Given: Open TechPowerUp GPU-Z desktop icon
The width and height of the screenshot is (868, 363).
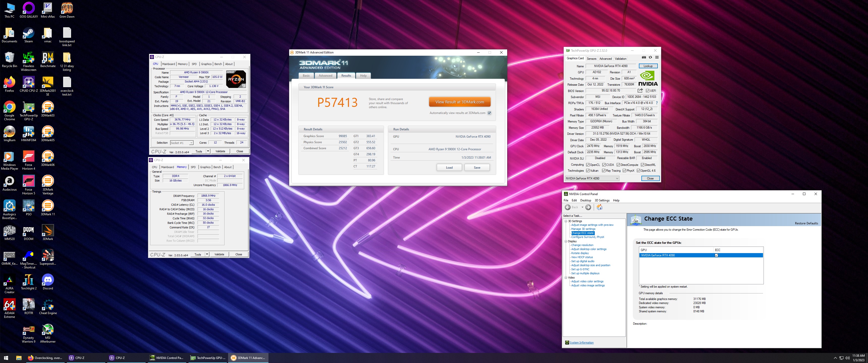Looking at the screenshot, I should point(29,111).
